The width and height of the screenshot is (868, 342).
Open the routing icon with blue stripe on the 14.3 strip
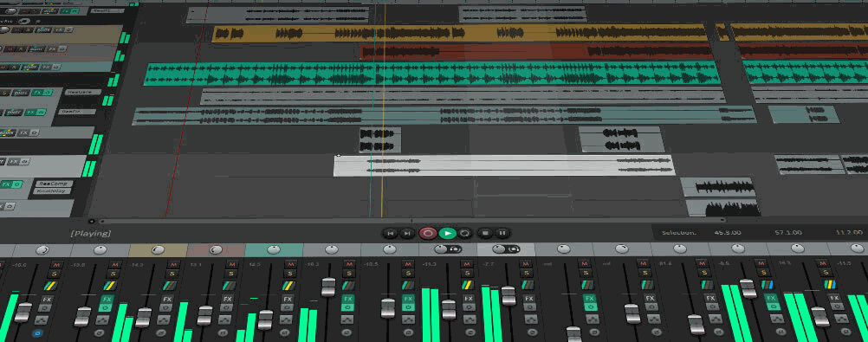[x=830, y=285]
